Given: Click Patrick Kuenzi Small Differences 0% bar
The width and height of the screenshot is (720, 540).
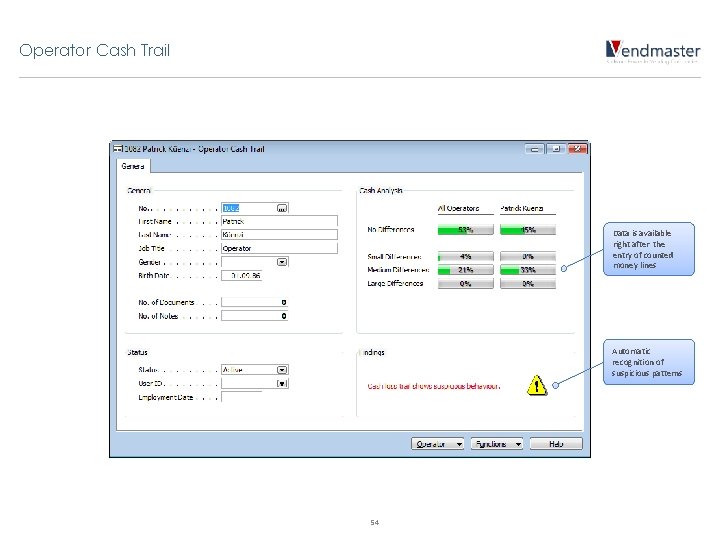Looking at the screenshot, I should [528, 256].
